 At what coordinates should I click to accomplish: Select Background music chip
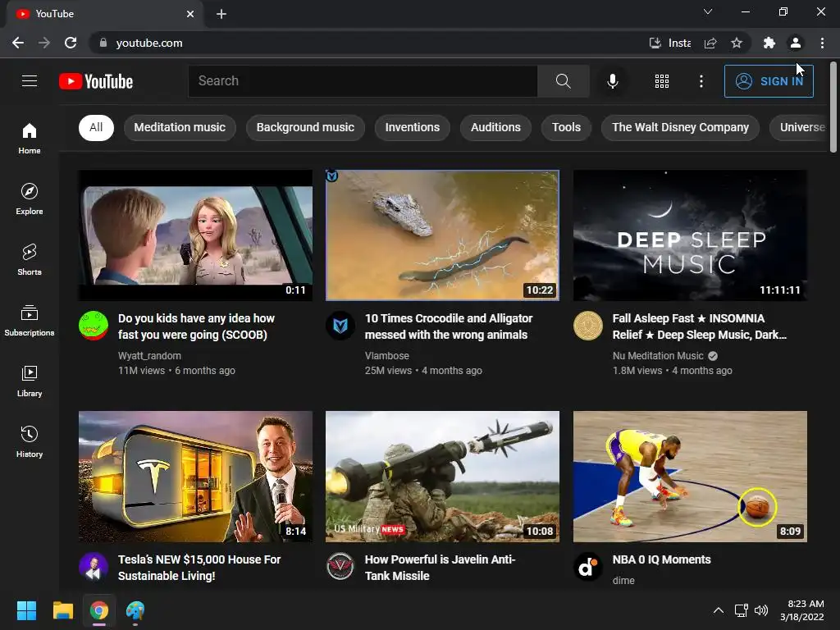tap(305, 127)
